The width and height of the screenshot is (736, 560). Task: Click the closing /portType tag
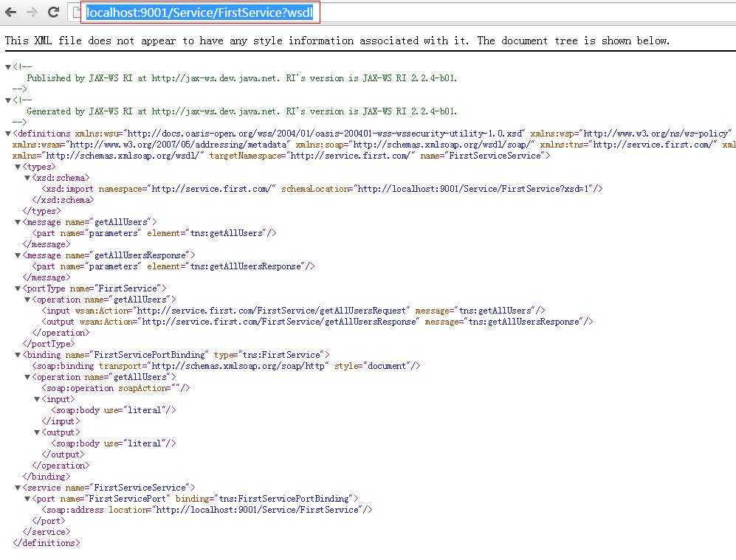[x=49, y=344]
